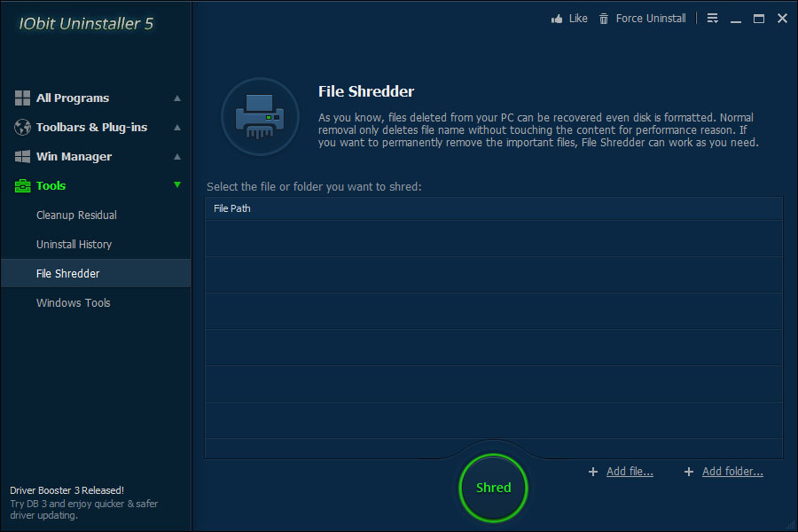Open Win Manager via its sidebar icon
Screen dimensions: 798x532
(x=21, y=156)
